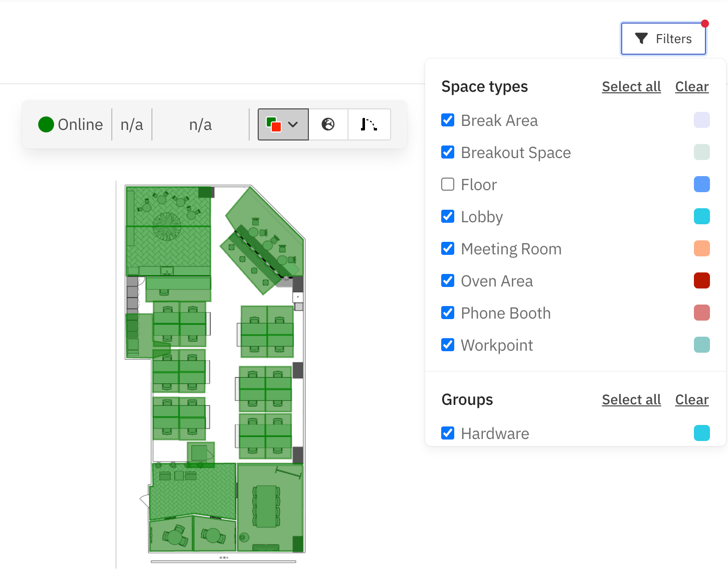The height and width of the screenshot is (584, 728).
Task: Click the Space types heading
Action: point(484,87)
